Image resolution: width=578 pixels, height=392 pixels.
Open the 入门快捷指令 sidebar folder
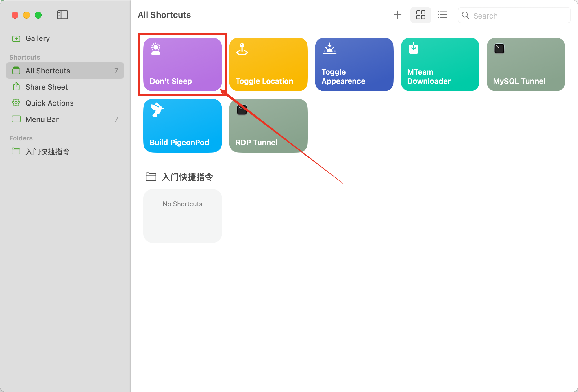click(47, 151)
